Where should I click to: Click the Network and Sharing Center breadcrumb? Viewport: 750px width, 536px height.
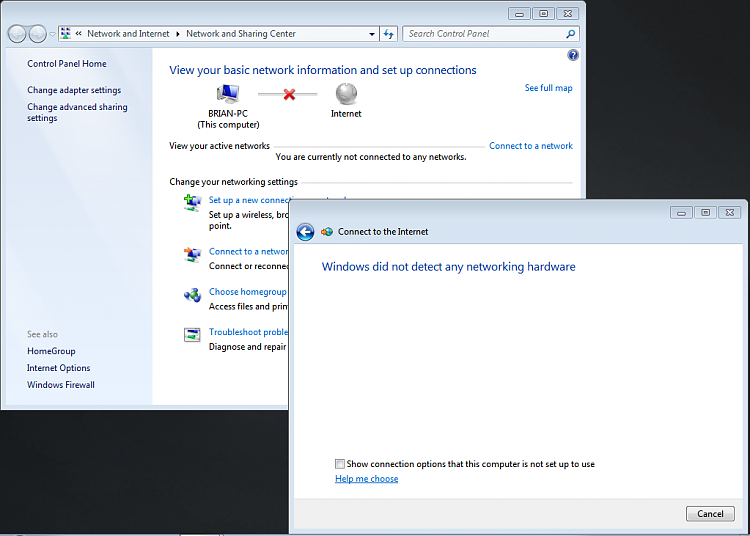coord(241,33)
